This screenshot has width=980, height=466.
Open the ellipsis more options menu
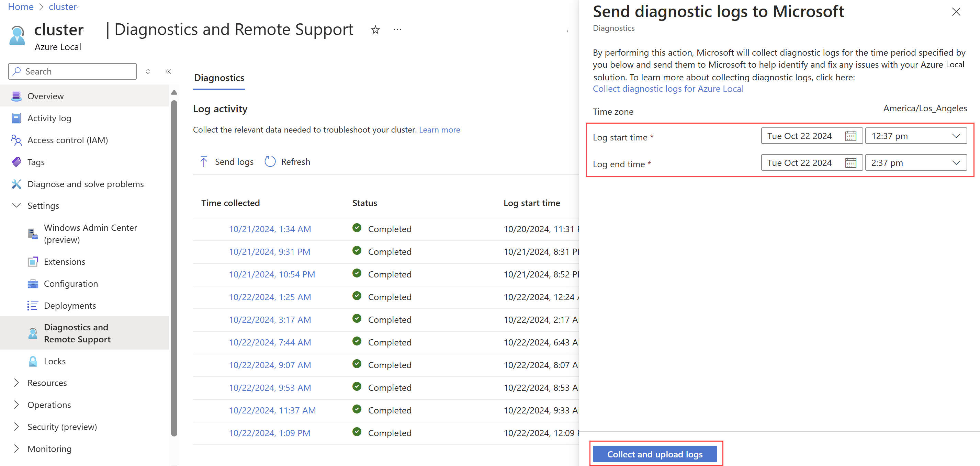tap(397, 30)
